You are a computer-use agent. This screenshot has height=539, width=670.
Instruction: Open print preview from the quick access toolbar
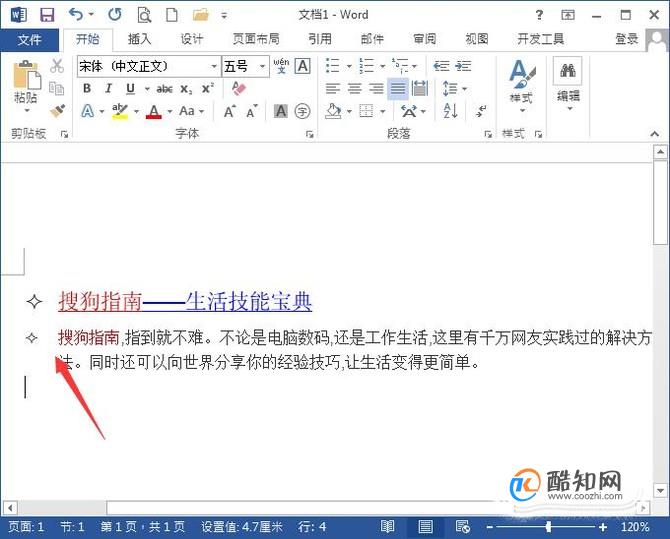pos(144,15)
